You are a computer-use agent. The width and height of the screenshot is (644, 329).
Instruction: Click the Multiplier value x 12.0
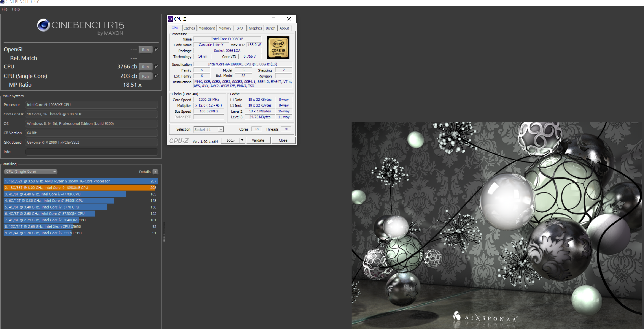pyautogui.click(x=209, y=105)
